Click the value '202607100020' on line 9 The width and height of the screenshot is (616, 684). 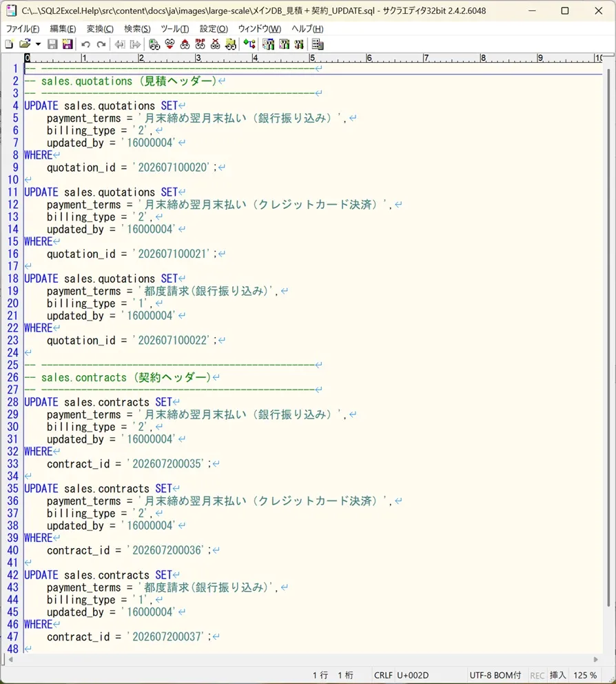(173, 168)
